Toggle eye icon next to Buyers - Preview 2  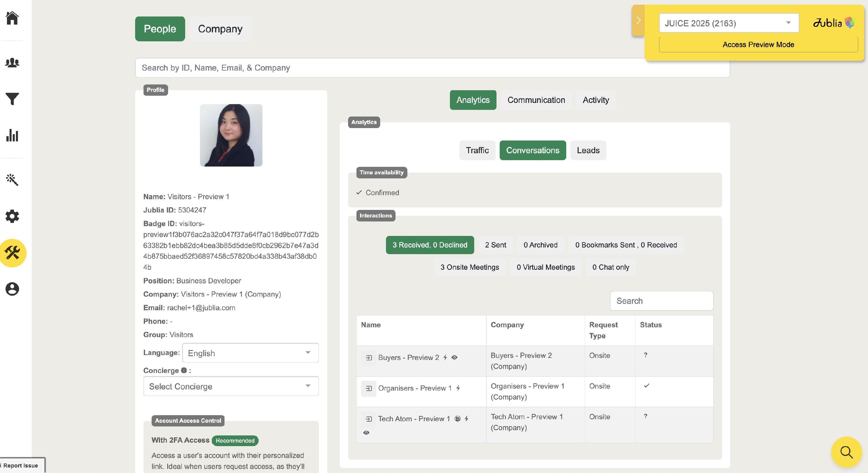(x=454, y=358)
